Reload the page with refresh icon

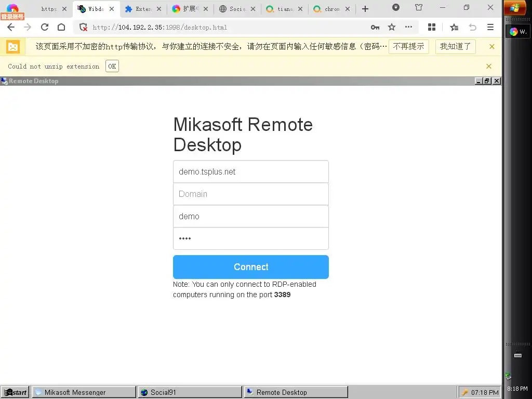45,27
